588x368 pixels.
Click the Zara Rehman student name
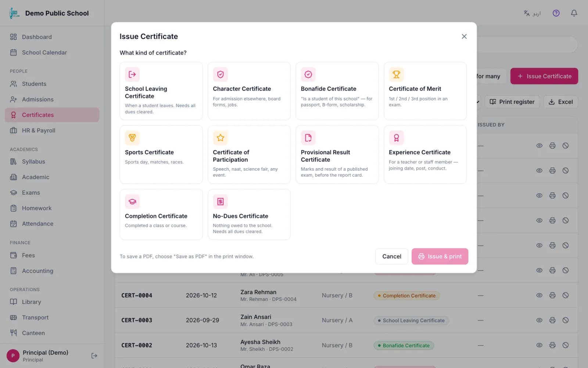[258, 292]
